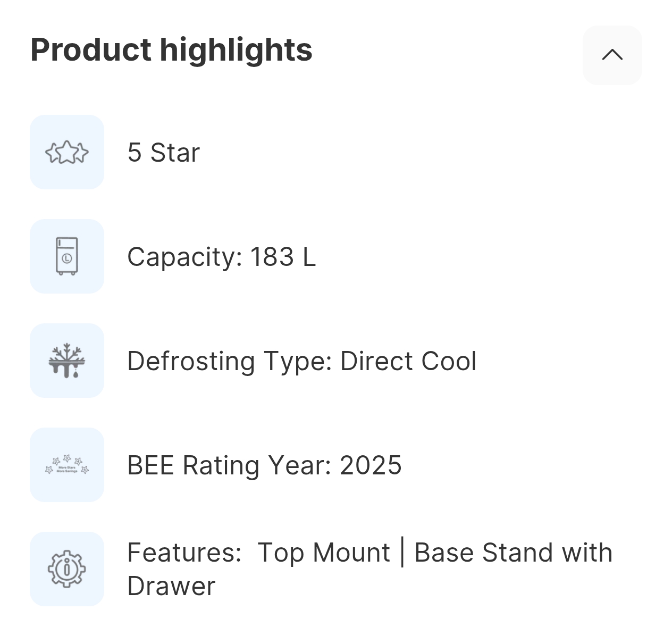
Task: Click the Capacity label
Action: [184, 257]
